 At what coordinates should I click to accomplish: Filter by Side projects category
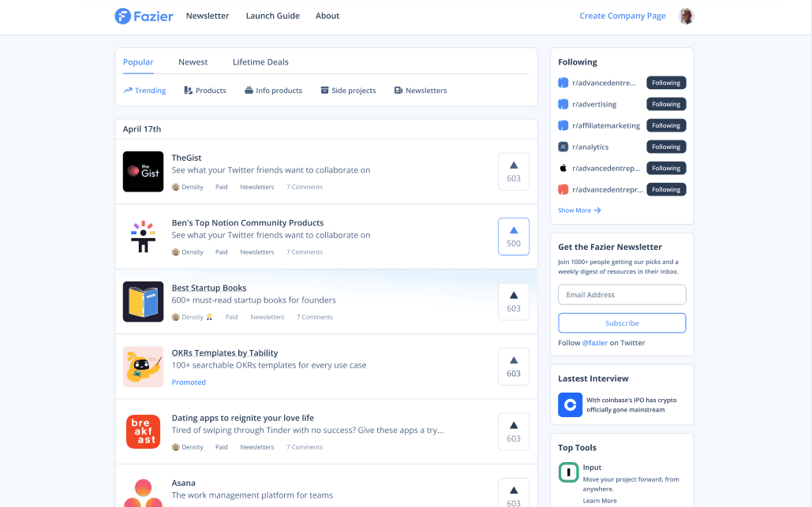(x=348, y=91)
